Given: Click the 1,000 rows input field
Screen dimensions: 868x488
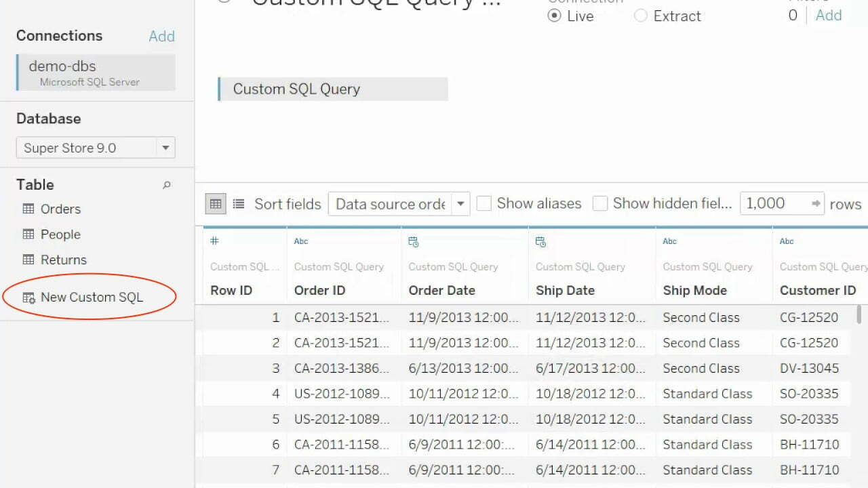Looking at the screenshot, I should (x=773, y=203).
